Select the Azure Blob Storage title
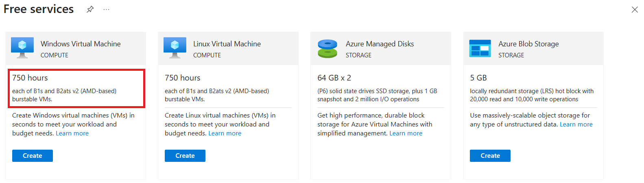Viewport: 644px width, 183px height. click(x=528, y=44)
